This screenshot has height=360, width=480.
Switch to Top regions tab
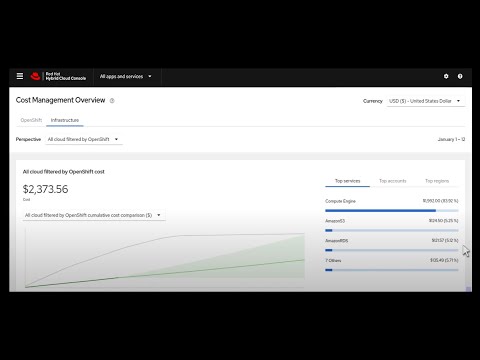(x=437, y=181)
